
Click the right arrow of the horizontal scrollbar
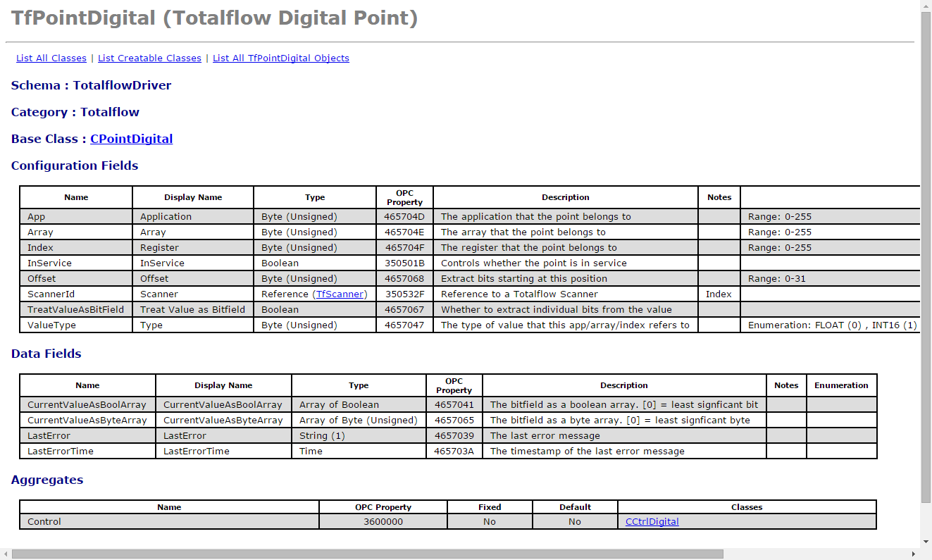(x=914, y=554)
